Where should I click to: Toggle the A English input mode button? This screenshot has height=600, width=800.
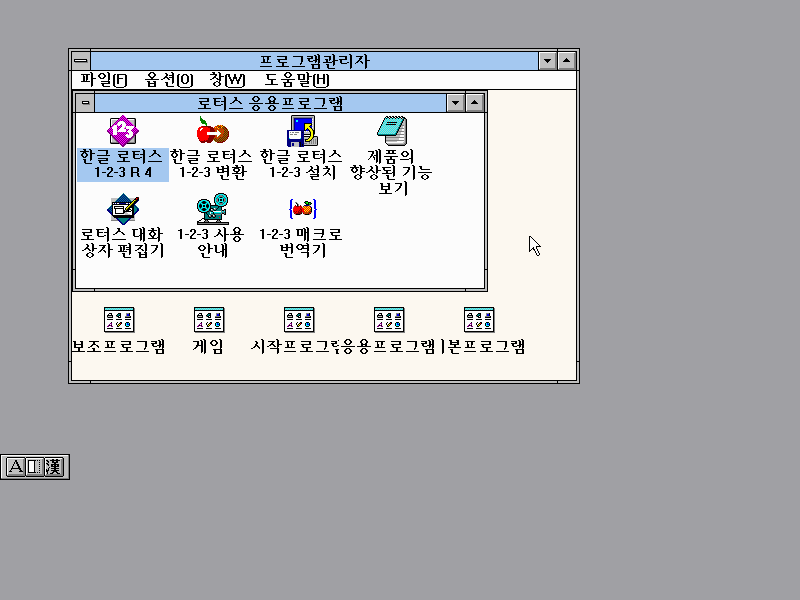15,467
